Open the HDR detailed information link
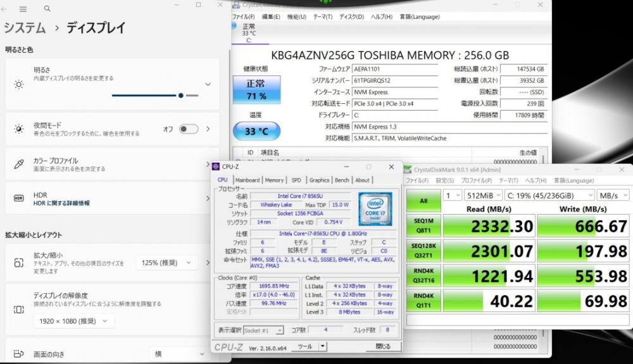This screenshot has height=364, width=633. [61, 203]
